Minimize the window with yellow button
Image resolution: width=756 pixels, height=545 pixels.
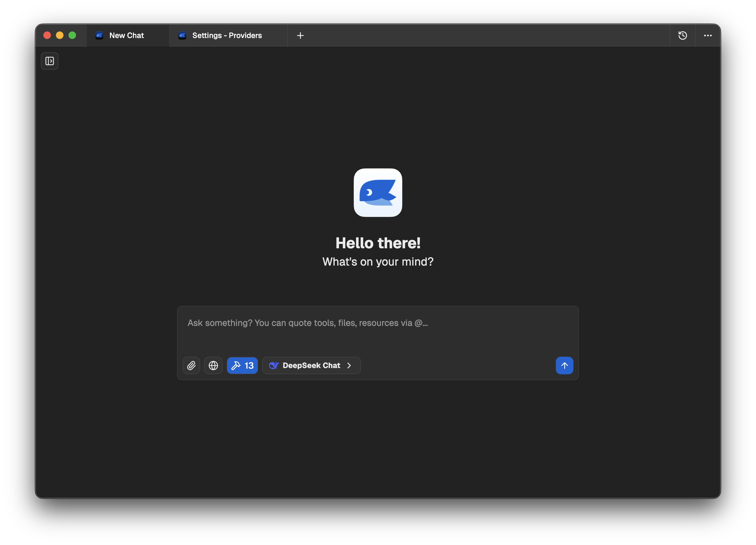60,35
